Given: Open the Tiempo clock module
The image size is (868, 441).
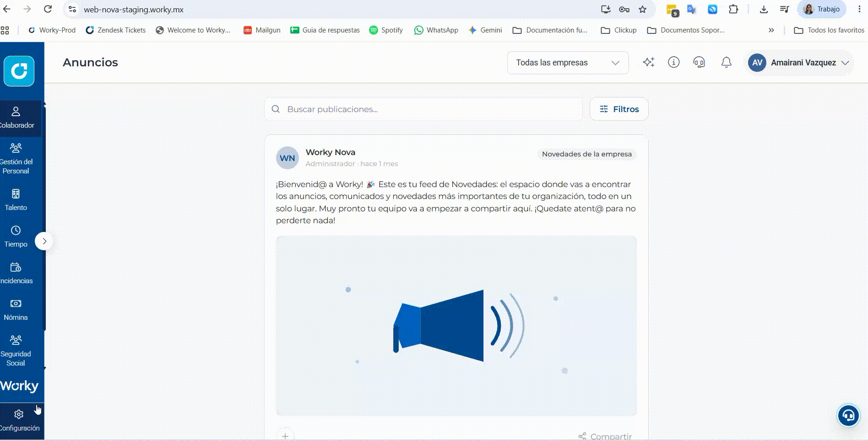Looking at the screenshot, I should pyautogui.click(x=16, y=237).
